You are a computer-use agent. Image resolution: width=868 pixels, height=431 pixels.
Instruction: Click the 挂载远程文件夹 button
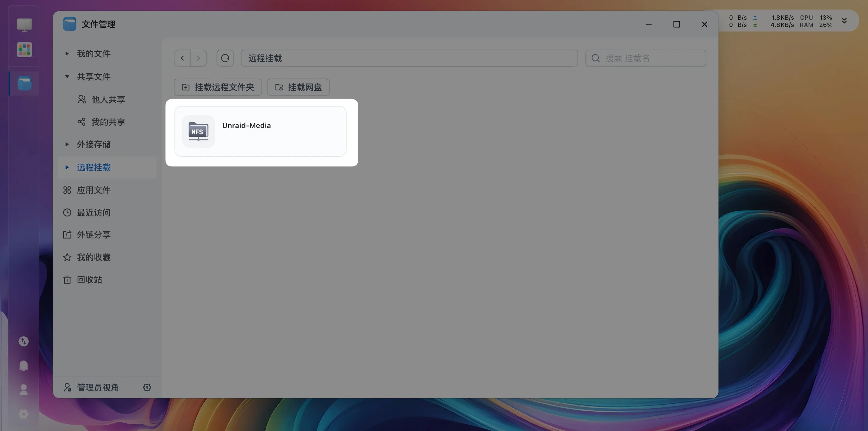tap(218, 87)
